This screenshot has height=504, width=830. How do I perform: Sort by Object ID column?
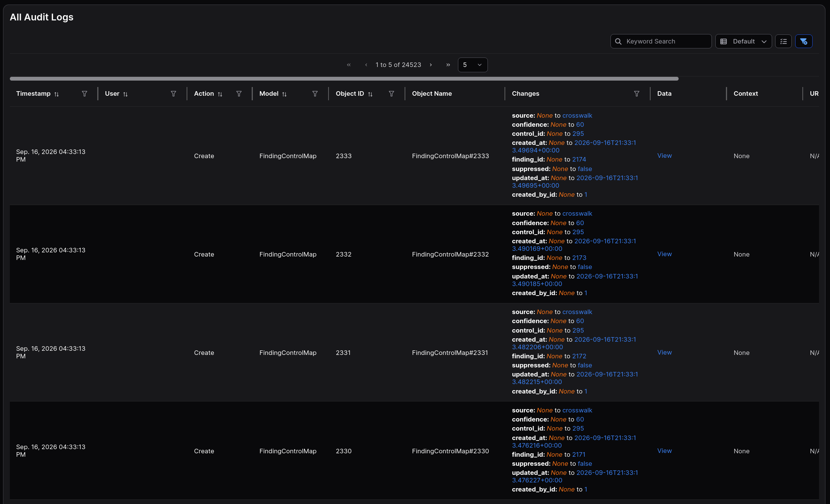pos(370,94)
